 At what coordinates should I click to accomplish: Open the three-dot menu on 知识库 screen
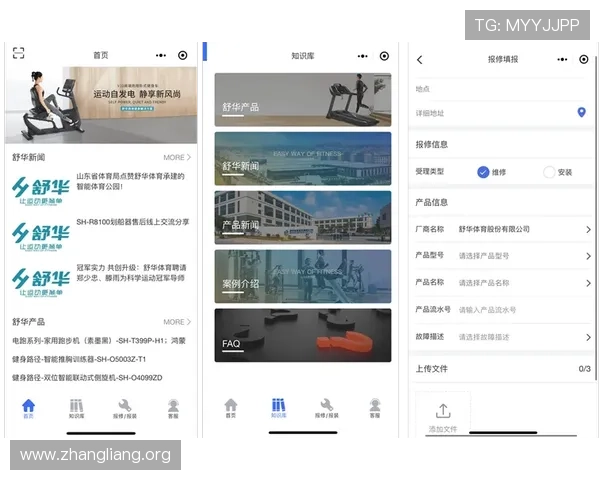coord(363,56)
